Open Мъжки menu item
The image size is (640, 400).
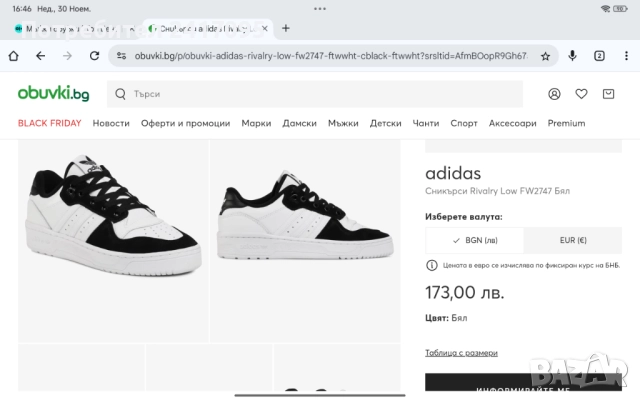click(343, 123)
